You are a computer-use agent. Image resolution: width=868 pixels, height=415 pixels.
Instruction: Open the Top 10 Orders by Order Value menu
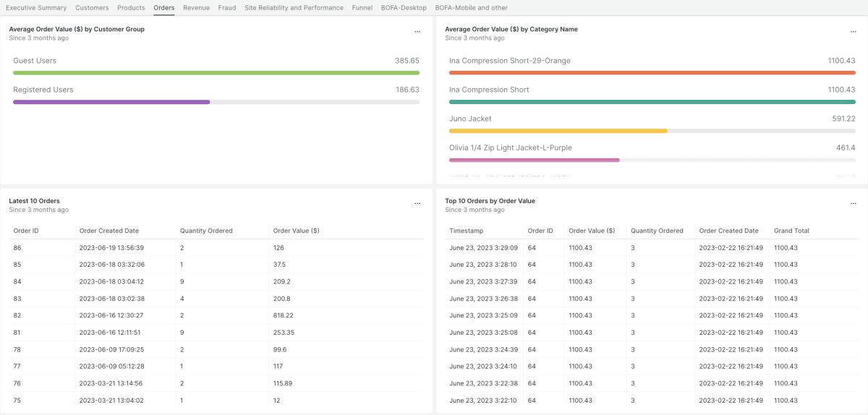click(x=854, y=204)
